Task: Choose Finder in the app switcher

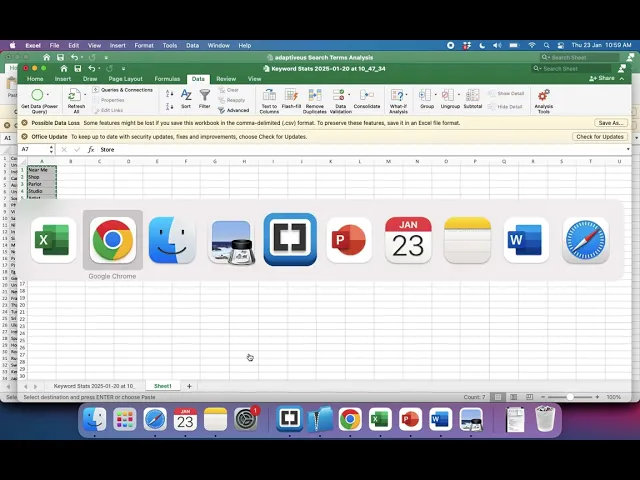Action: pos(172,240)
